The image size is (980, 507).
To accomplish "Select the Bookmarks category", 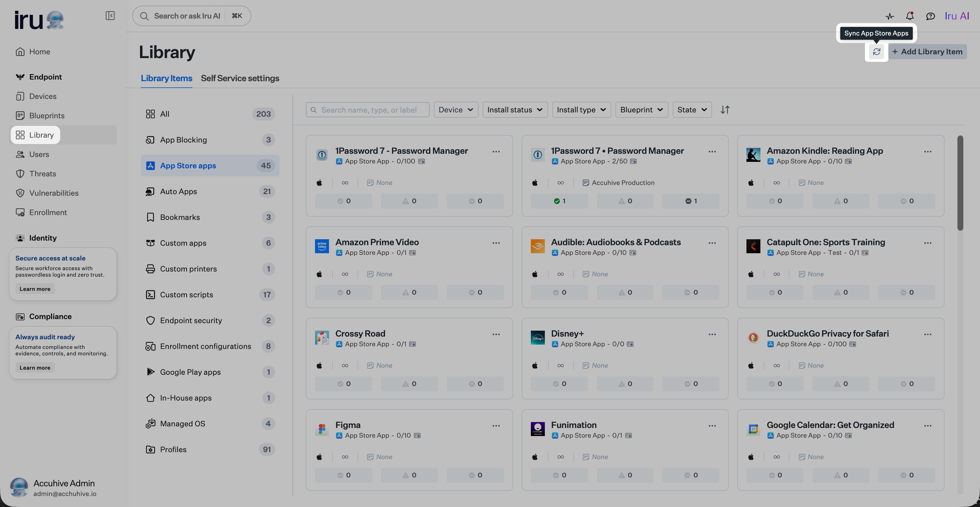I will [x=210, y=217].
